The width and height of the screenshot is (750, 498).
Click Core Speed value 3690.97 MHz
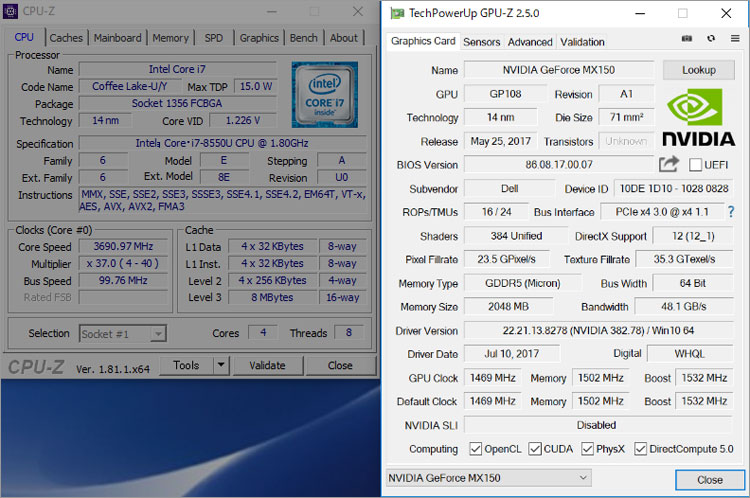(x=123, y=246)
